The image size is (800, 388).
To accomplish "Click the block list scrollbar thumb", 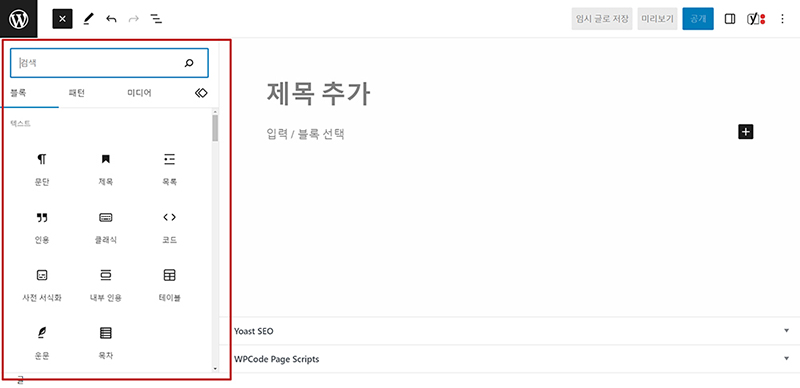I will tap(215, 128).
